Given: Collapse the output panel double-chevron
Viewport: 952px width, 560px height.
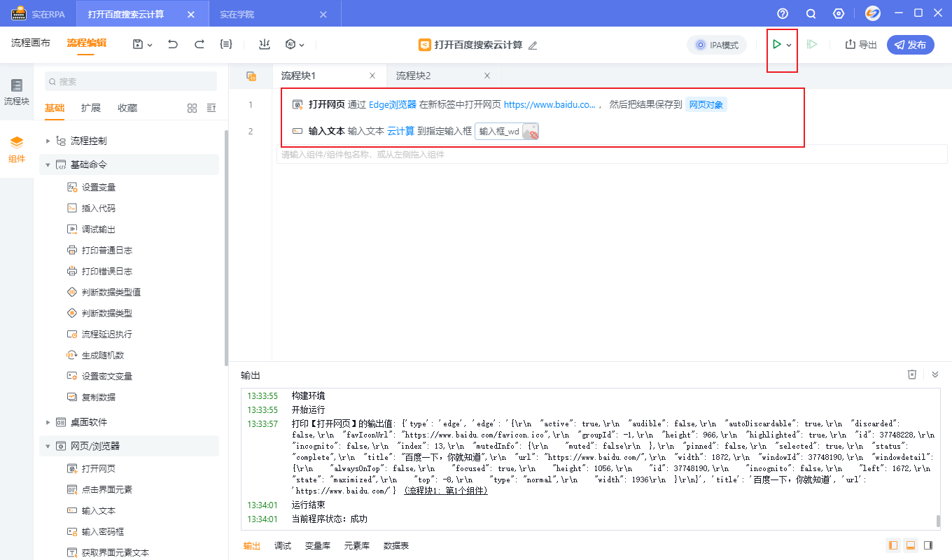Looking at the screenshot, I should pos(935,374).
